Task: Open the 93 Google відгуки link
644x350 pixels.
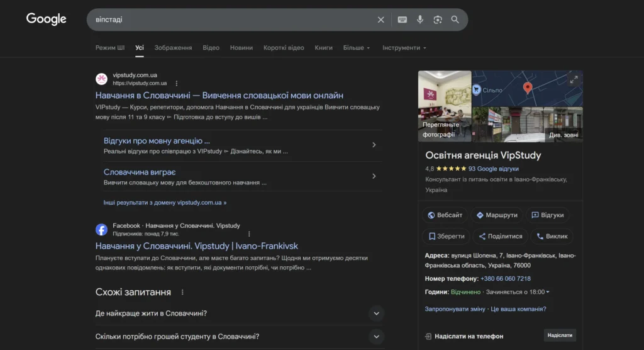Action: [x=493, y=169]
